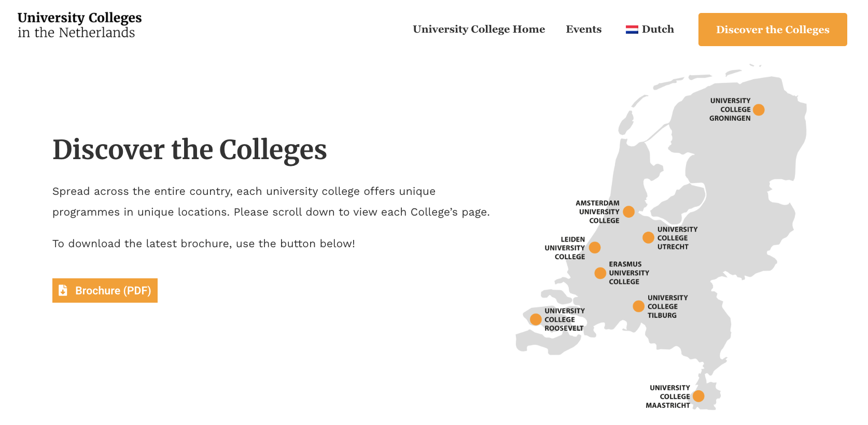Click the Dutch flag icon
The height and width of the screenshot is (425, 868).
(x=632, y=30)
